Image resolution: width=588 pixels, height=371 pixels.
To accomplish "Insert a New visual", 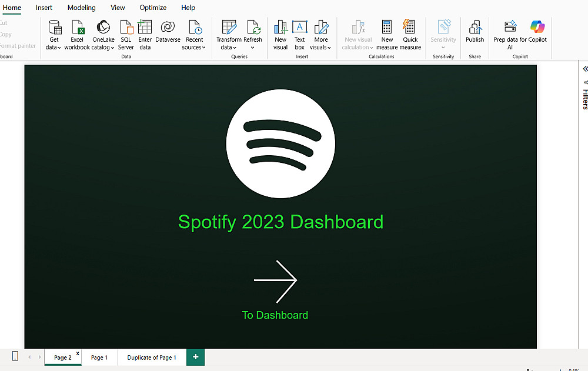I will [280, 35].
